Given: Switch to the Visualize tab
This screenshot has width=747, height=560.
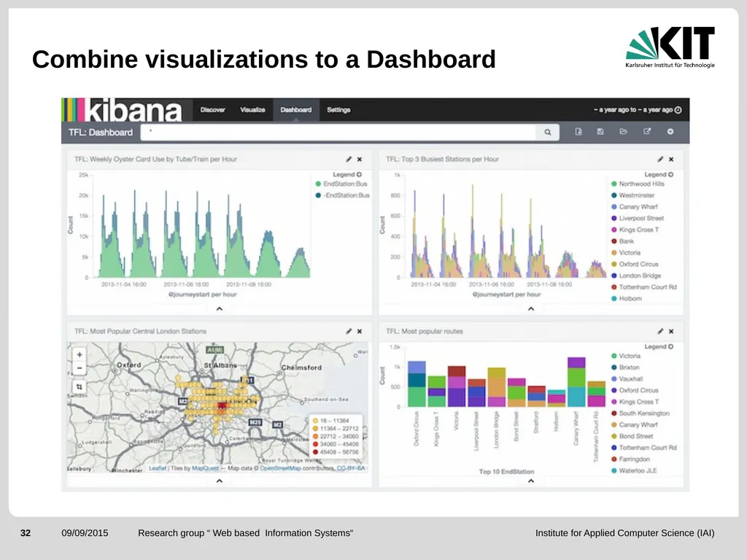Looking at the screenshot, I should point(252,109).
